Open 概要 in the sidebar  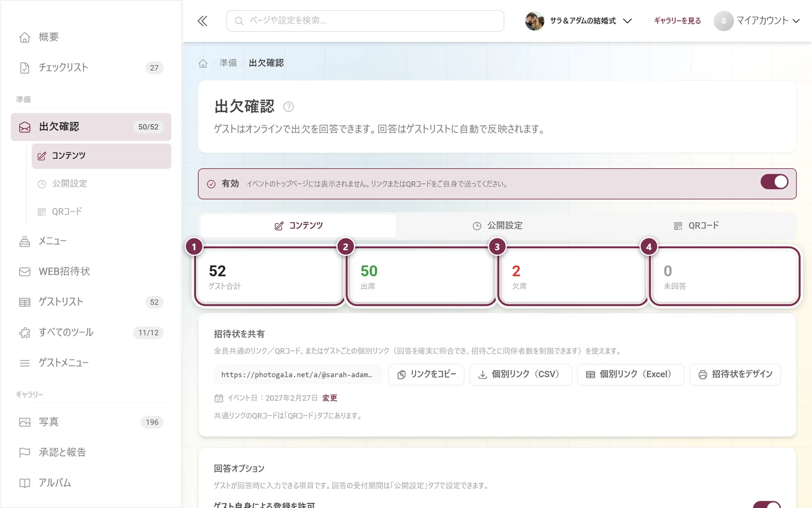91,37
